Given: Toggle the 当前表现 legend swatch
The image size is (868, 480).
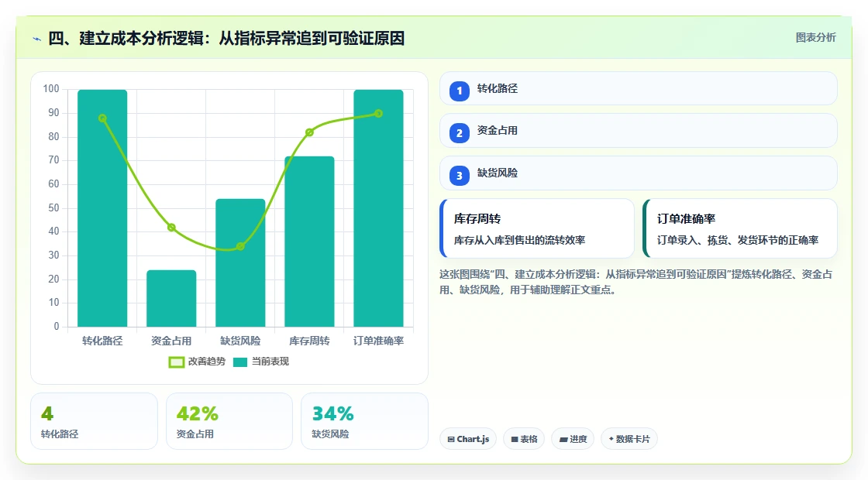Looking at the screenshot, I should (239, 362).
